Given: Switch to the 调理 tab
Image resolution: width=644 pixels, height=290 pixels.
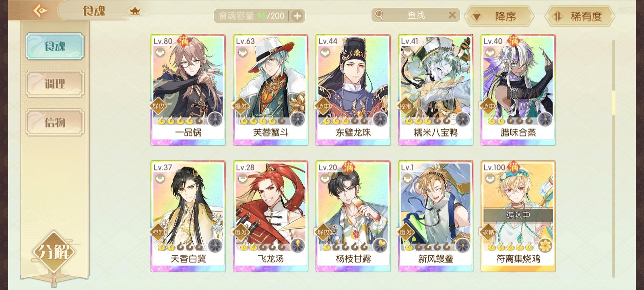Looking at the screenshot, I should pos(55,84).
